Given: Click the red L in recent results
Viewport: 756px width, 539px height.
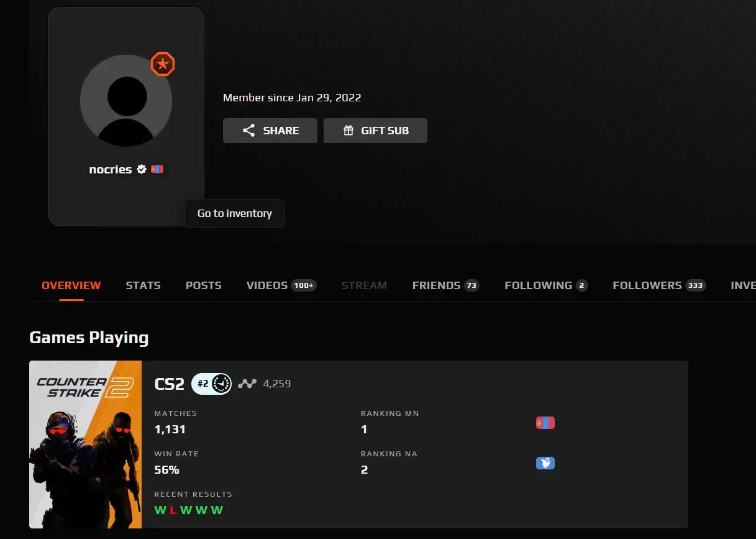Looking at the screenshot, I should (x=173, y=510).
